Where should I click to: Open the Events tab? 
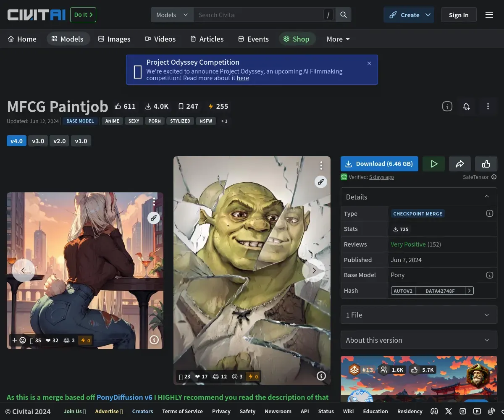click(x=253, y=39)
